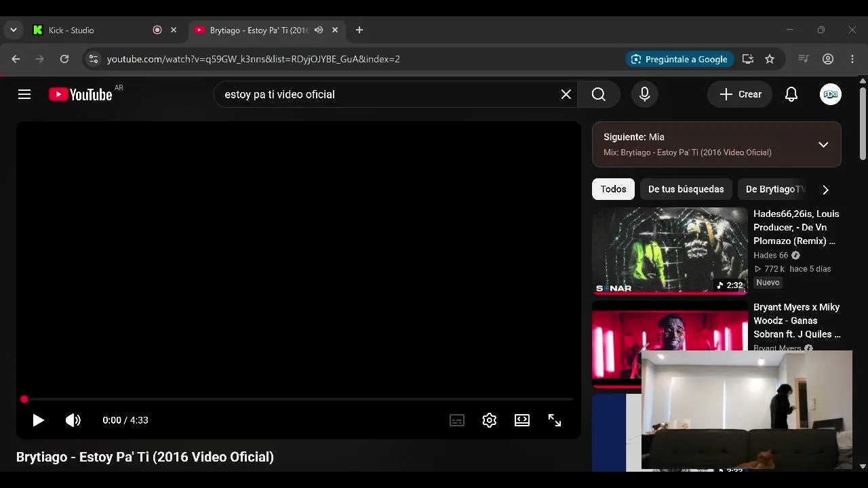Screen dimensions: 868x488
Task: Toggle subtitles on the video player
Action: 457,420
